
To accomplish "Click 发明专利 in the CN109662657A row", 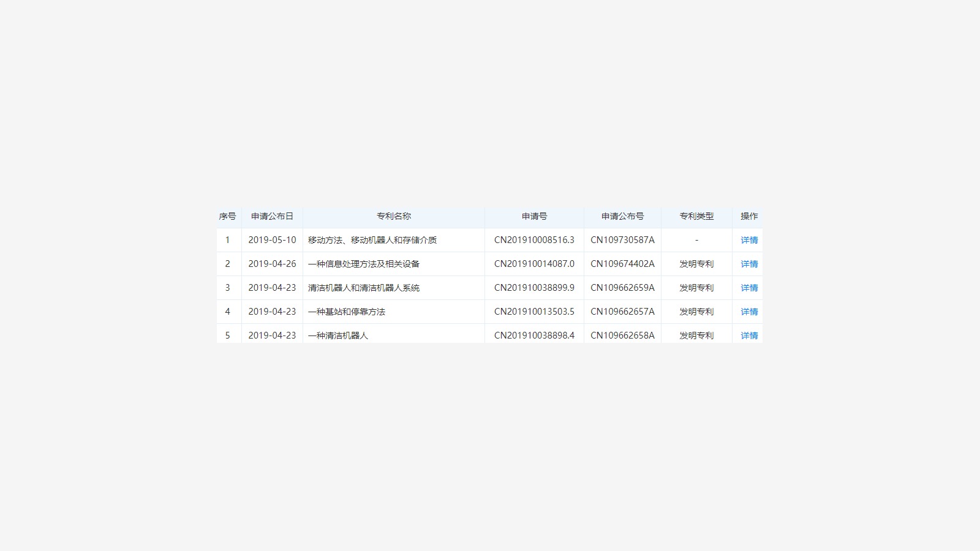I will click(x=696, y=312).
